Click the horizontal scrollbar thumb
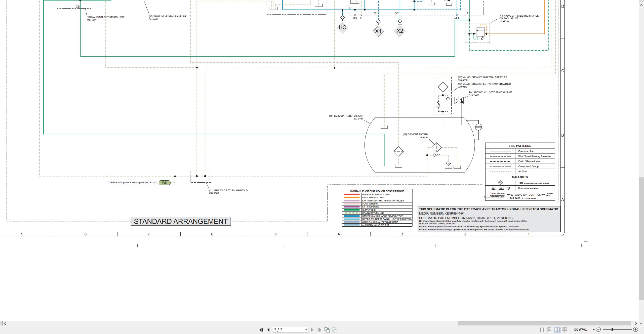 [544, 323]
